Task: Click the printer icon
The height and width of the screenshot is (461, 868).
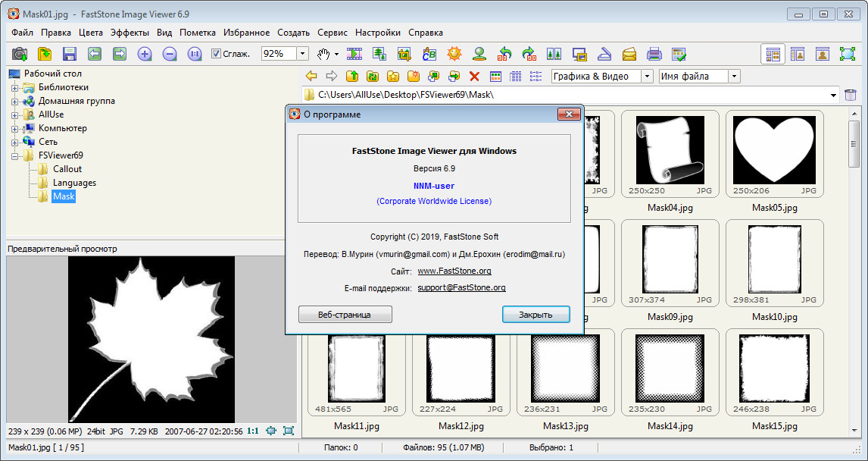Action: [x=654, y=54]
